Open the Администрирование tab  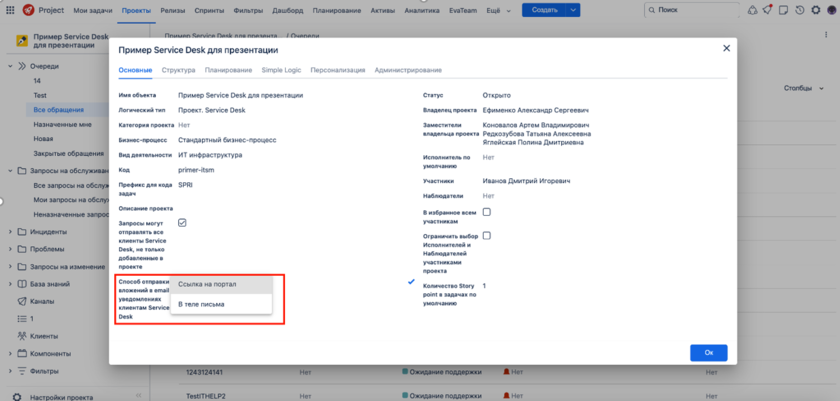(x=408, y=70)
